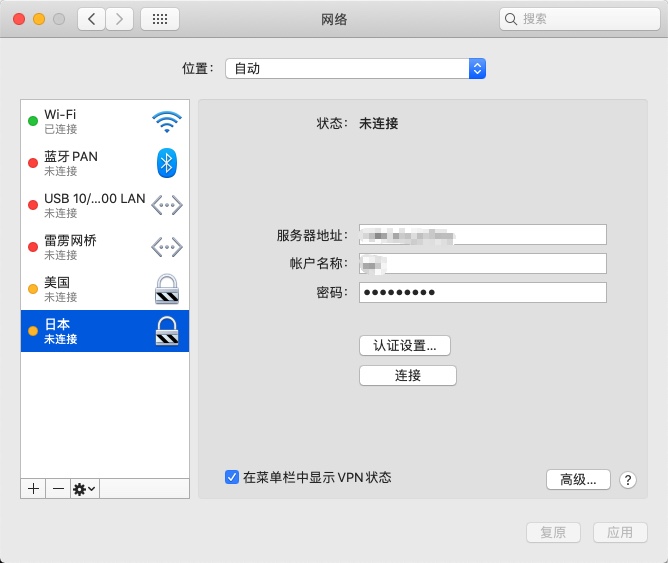The width and height of the screenshot is (668, 563).
Task: Minimize the window with the yellow button
Action: coord(39,19)
